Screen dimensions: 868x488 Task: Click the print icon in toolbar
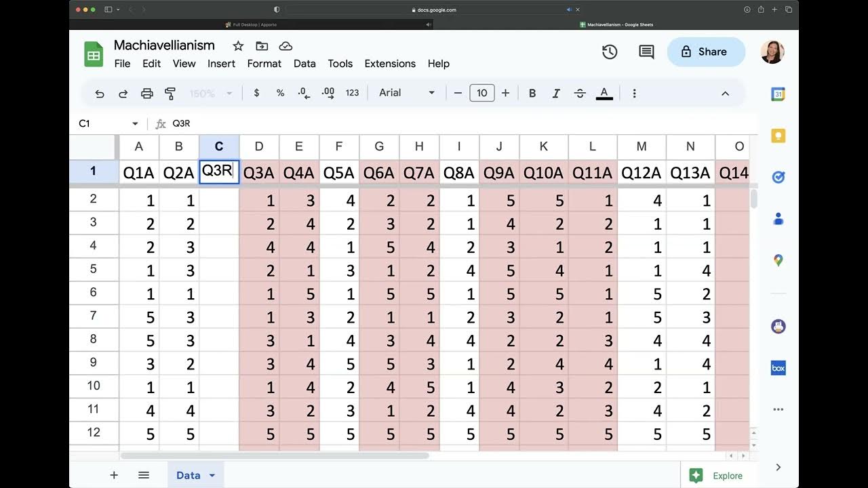pos(146,94)
